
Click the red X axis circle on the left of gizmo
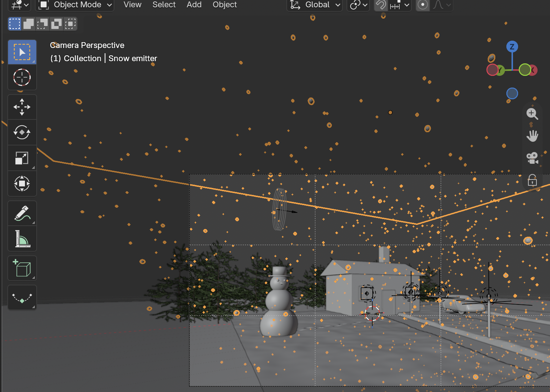492,70
